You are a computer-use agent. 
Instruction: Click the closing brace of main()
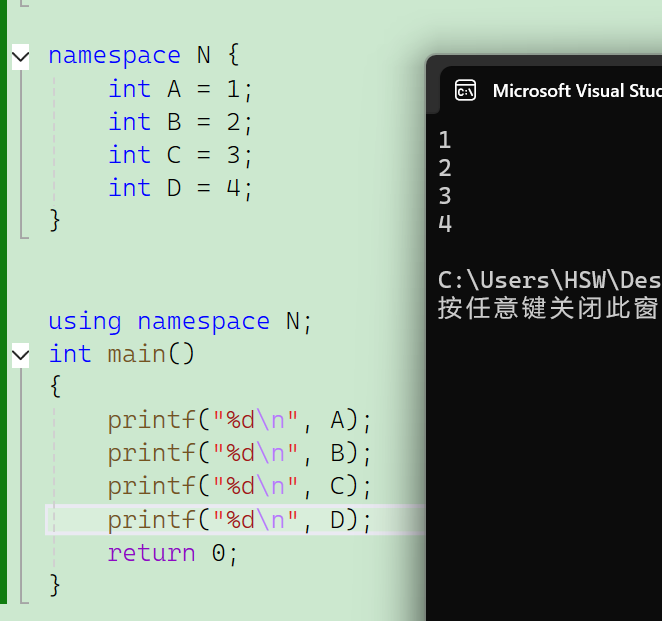pos(55,586)
